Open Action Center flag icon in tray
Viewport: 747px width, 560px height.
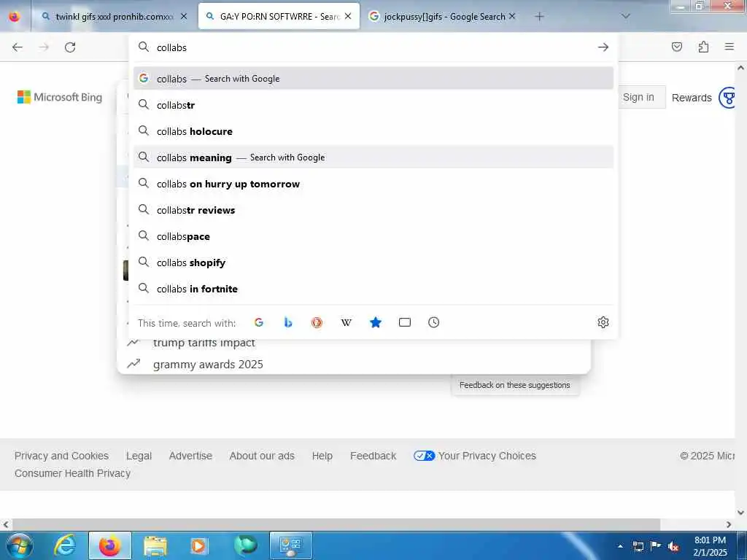pyautogui.click(x=656, y=546)
